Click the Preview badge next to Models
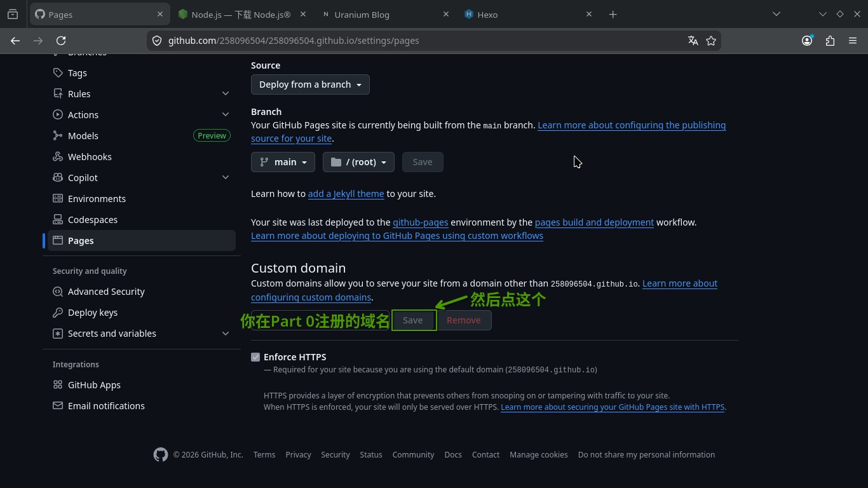 pos(212,136)
